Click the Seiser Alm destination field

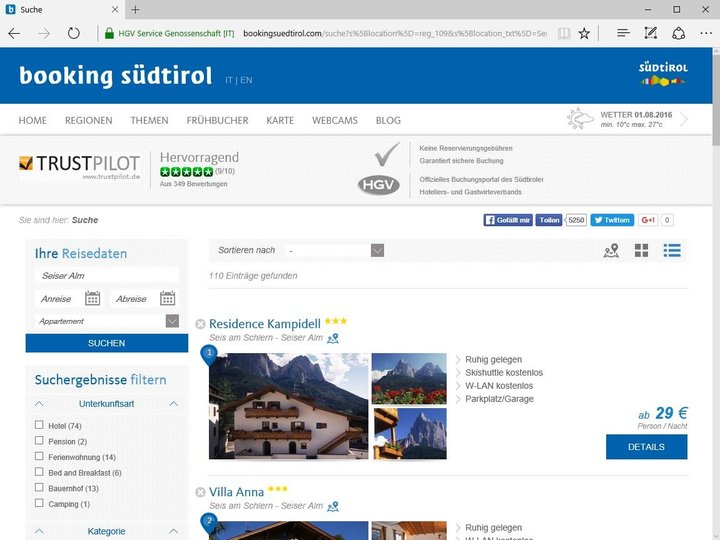[x=107, y=276]
